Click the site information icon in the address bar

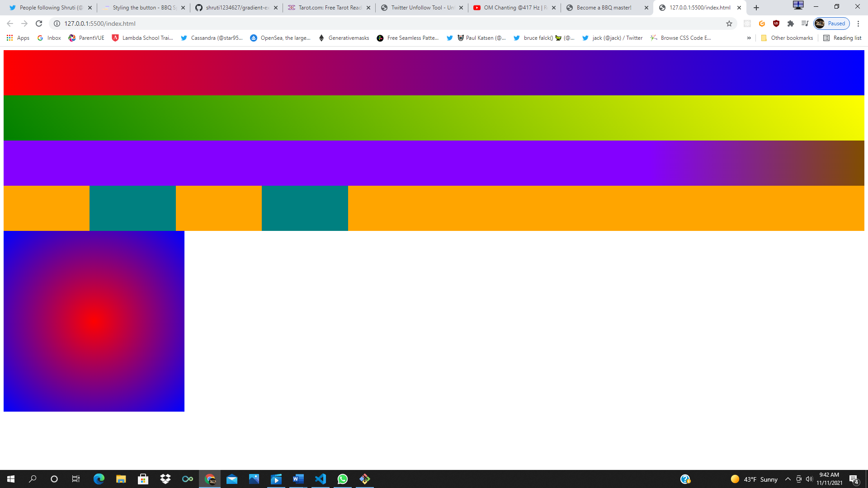click(x=57, y=23)
